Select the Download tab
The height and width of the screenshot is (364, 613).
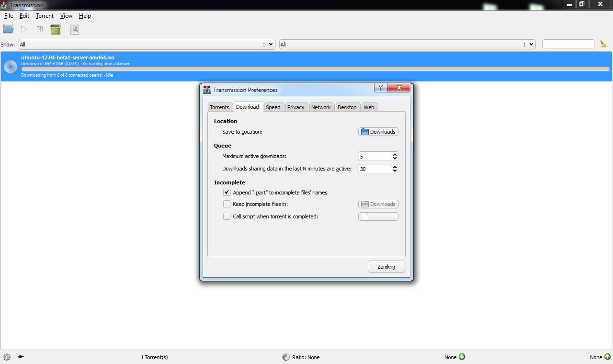pyautogui.click(x=248, y=107)
